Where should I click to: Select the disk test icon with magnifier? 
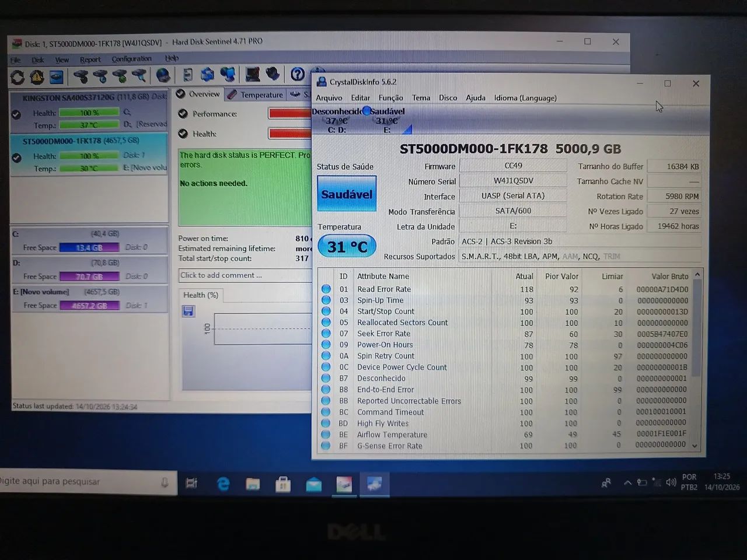(139, 76)
